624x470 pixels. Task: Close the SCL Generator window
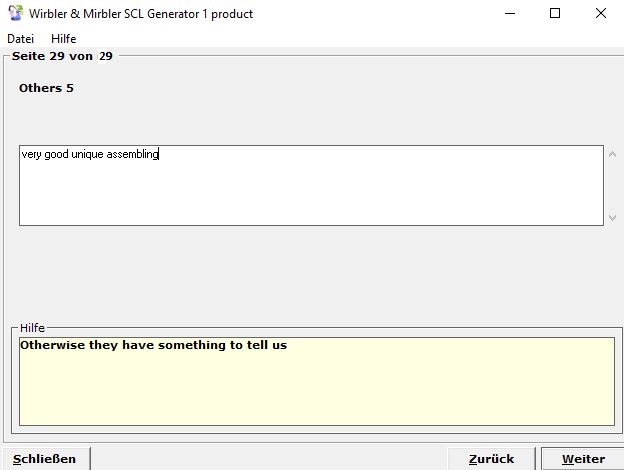[600, 14]
